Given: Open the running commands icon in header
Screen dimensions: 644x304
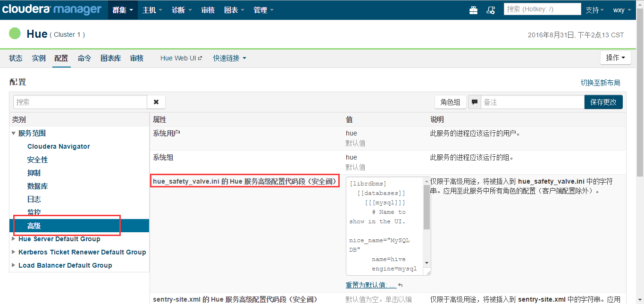Looking at the screenshot, I should [x=491, y=10].
